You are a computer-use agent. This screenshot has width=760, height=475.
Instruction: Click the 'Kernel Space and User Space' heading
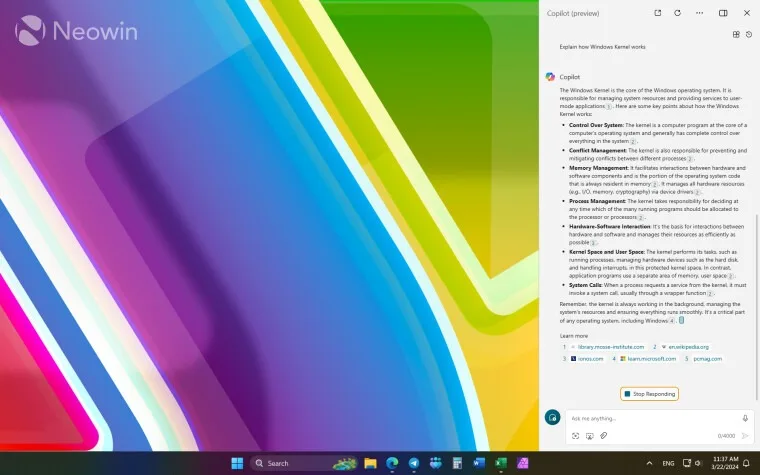(607, 252)
